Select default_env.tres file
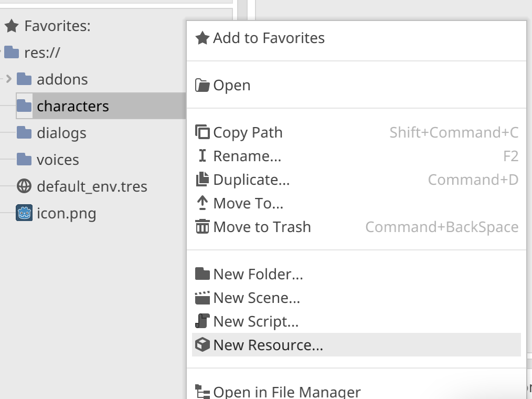 (x=92, y=186)
